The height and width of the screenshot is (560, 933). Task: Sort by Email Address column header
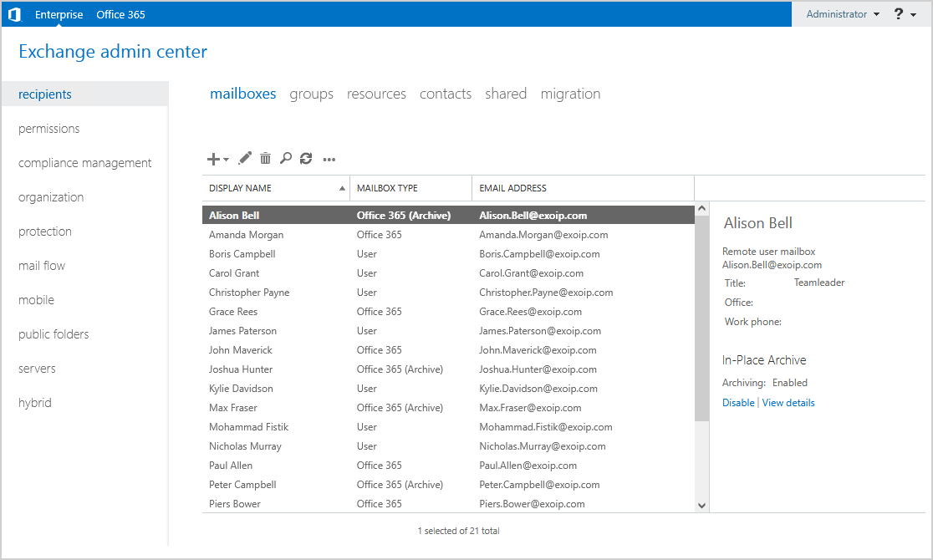tap(584, 188)
